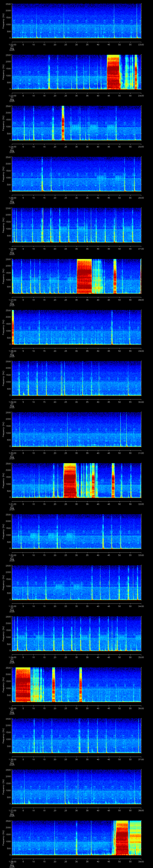Select the 5-second tick under the 1:35:00 panel

(x=23, y=708)
